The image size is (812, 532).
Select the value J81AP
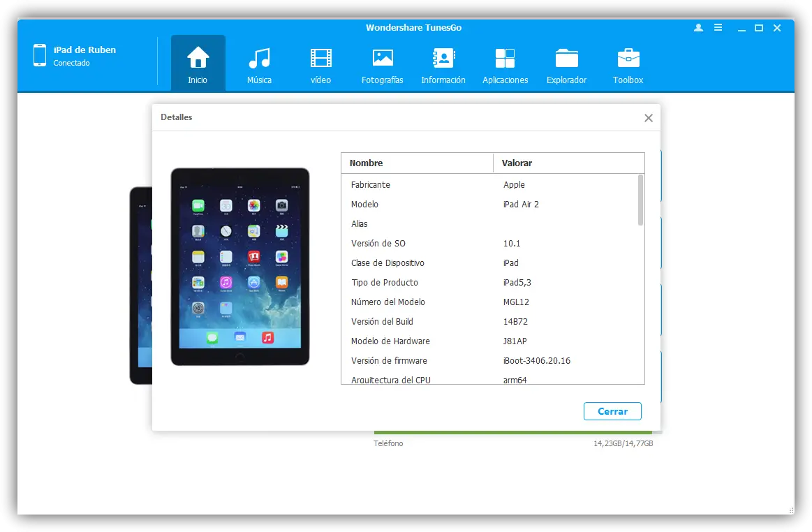coord(515,341)
